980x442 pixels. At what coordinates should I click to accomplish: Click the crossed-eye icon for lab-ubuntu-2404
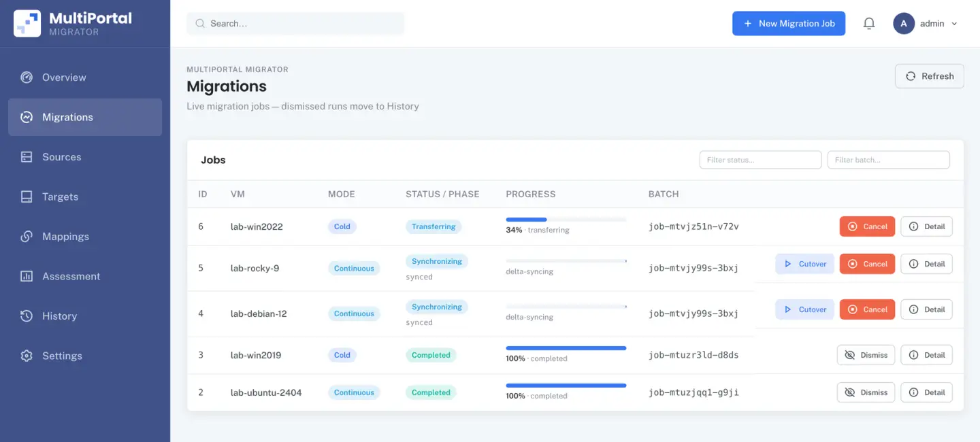849,392
